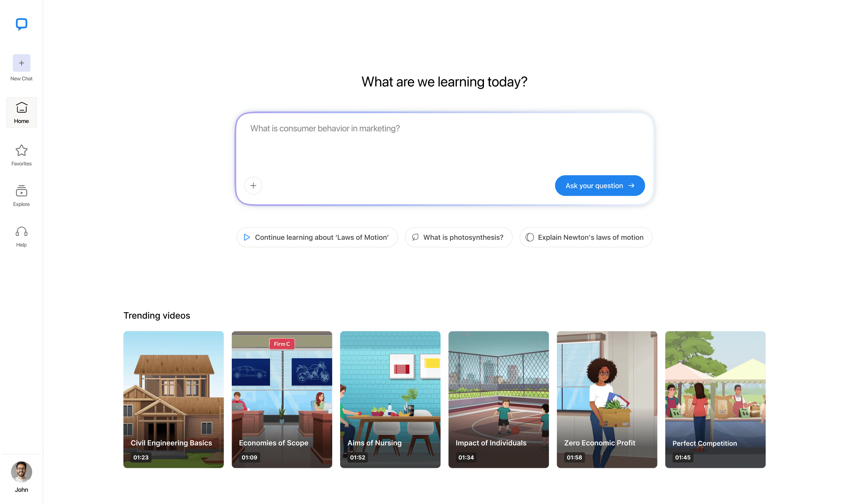The width and height of the screenshot is (846, 504).
Task: Open the Aims of Nursing video
Action: [390, 400]
